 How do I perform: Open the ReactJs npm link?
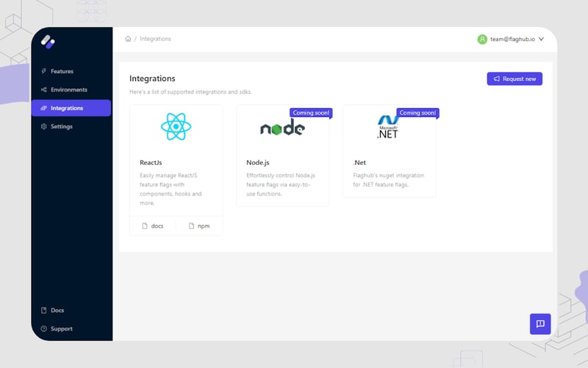click(199, 226)
